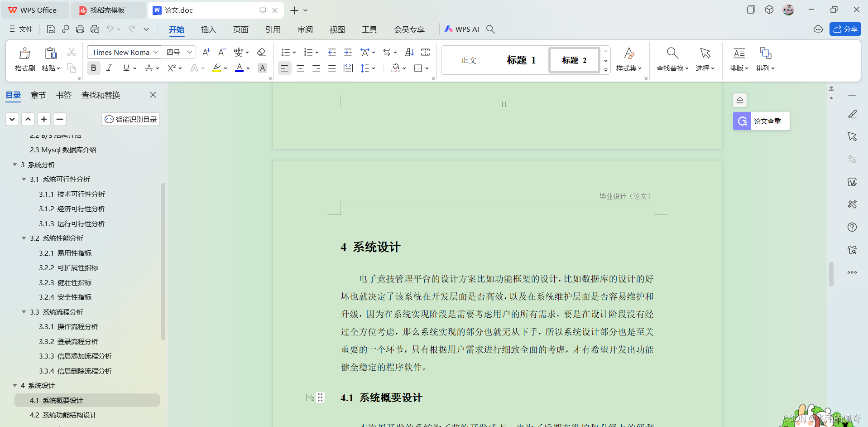The height and width of the screenshot is (427, 868).
Task: Apply the 正文 body style
Action: point(469,60)
